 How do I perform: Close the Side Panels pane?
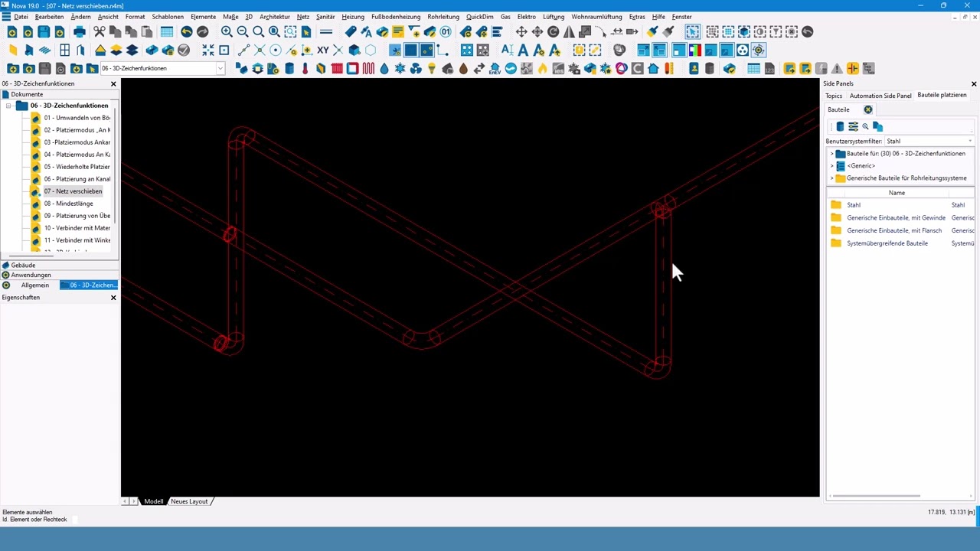974,83
